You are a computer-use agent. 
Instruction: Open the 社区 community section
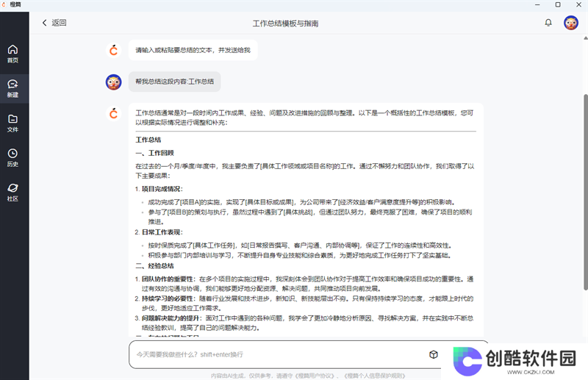click(x=12, y=193)
